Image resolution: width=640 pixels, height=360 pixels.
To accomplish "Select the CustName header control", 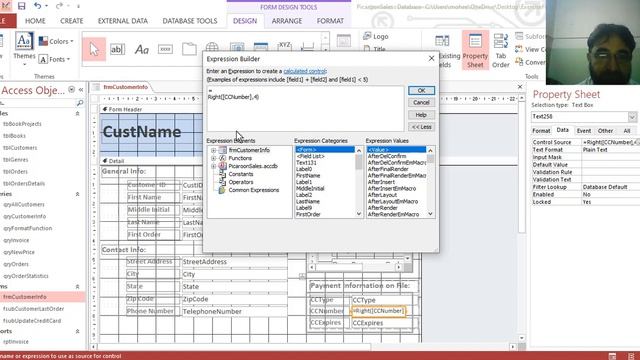I will [151, 132].
